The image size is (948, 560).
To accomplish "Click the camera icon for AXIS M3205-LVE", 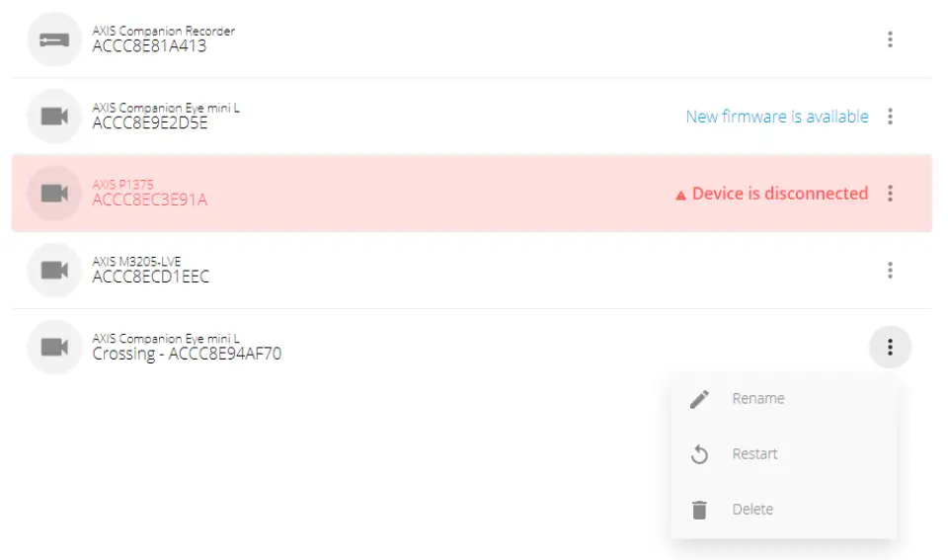I will (x=54, y=270).
